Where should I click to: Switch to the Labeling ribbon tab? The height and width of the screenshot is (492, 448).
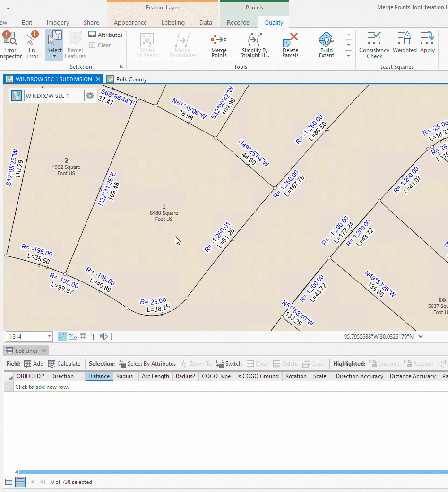173,22
